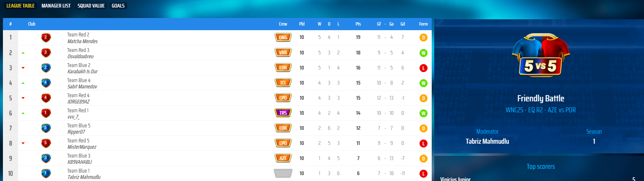Select the League Table tab
This screenshot has height=181, width=644.
(x=21, y=6)
